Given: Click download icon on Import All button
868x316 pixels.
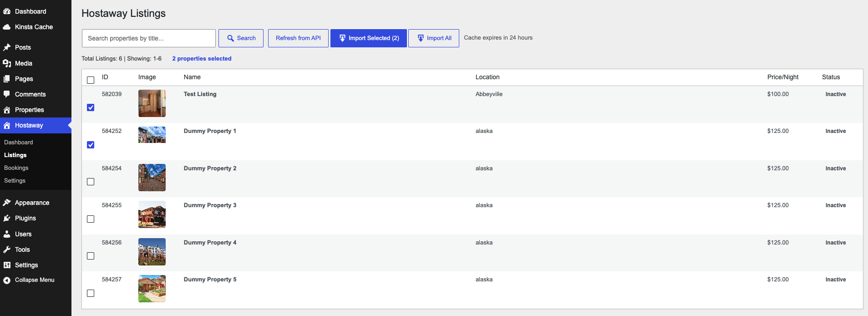Looking at the screenshot, I should pos(421,38).
